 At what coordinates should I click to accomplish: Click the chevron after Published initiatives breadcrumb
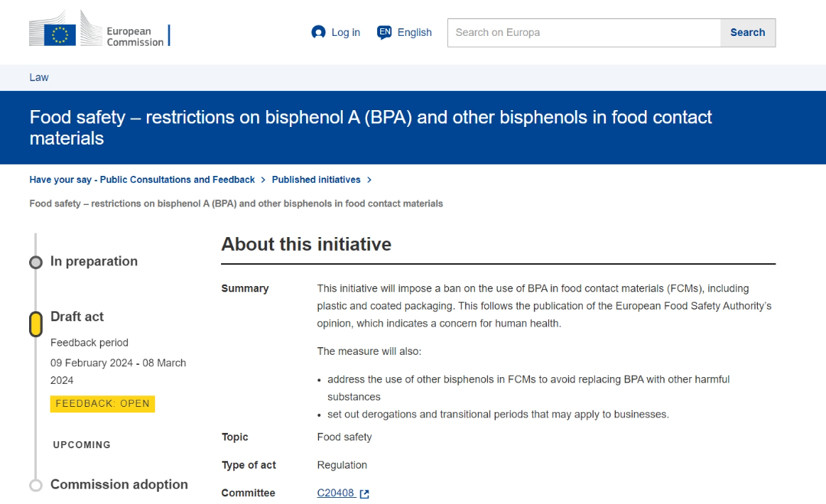[369, 180]
